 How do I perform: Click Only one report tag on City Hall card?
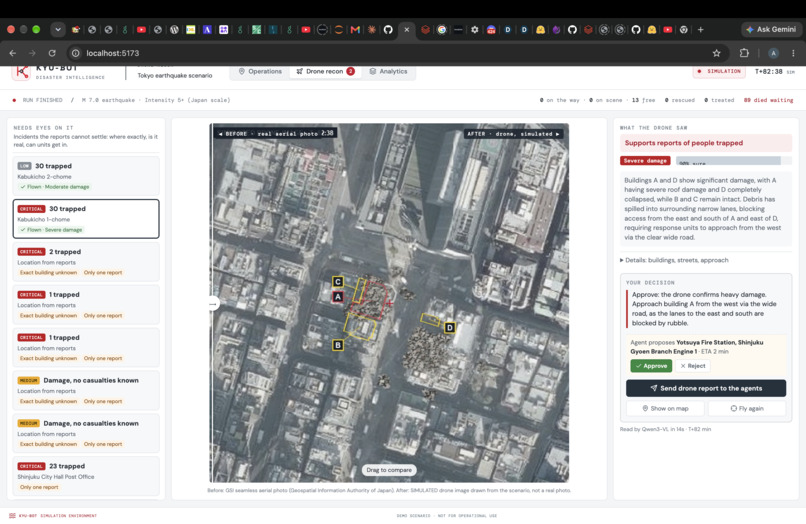pos(39,487)
